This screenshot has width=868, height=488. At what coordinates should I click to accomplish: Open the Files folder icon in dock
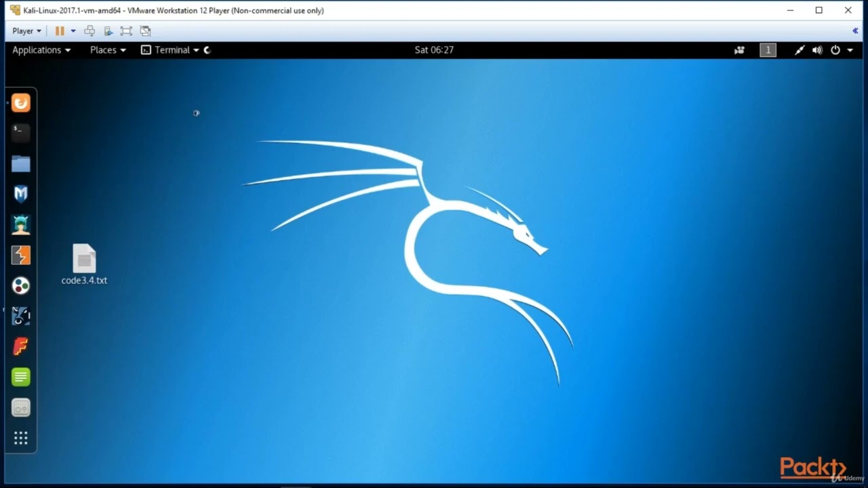point(21,163)
